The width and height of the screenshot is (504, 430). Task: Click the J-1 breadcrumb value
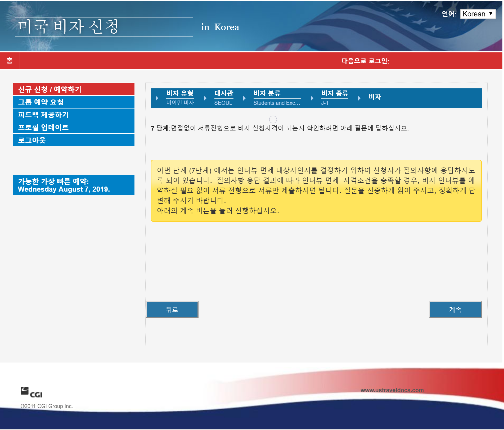tap(325, 103)
